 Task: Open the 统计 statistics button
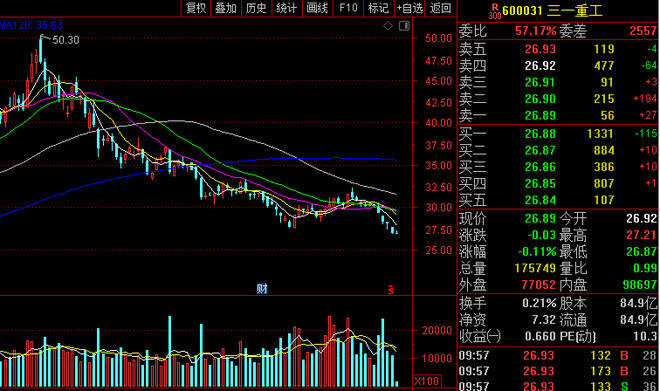point(286,8)
